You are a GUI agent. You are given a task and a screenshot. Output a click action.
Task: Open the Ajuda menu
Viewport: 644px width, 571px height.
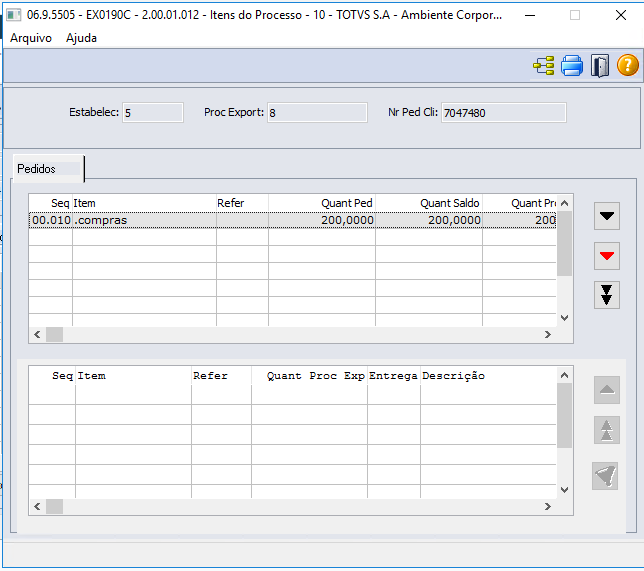(81, 38)
